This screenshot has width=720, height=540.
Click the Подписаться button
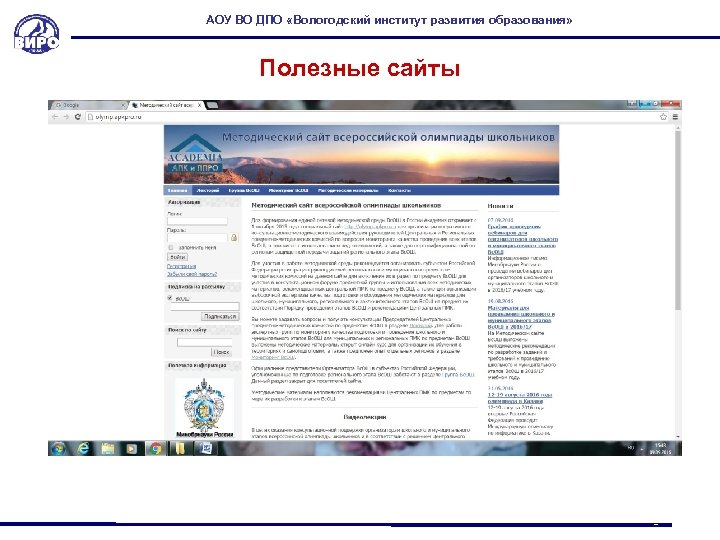[220, 316]
